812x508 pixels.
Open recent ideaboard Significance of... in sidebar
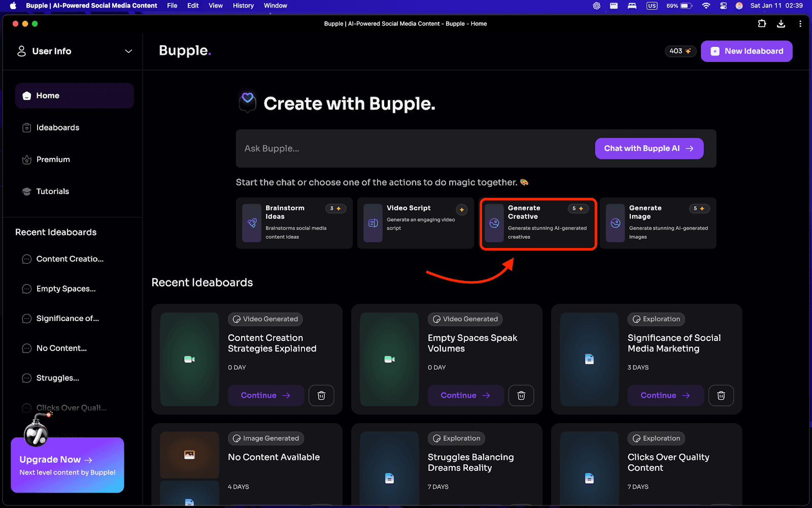point(60,319)
